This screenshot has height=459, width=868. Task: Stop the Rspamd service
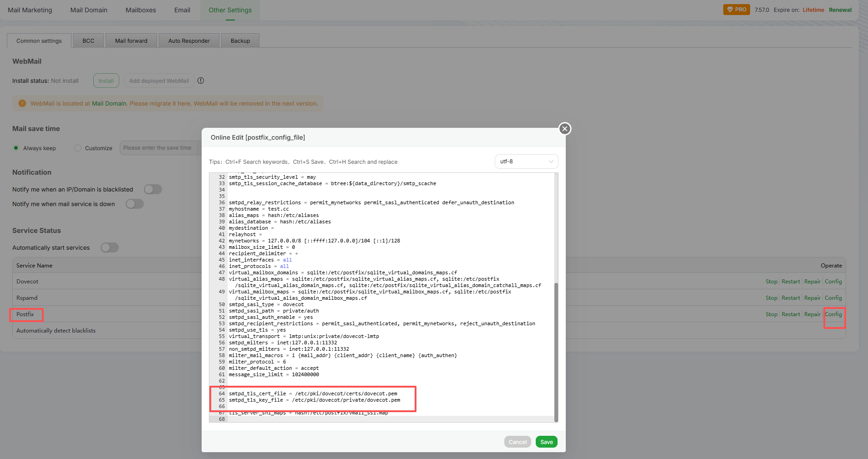point(772,298)
